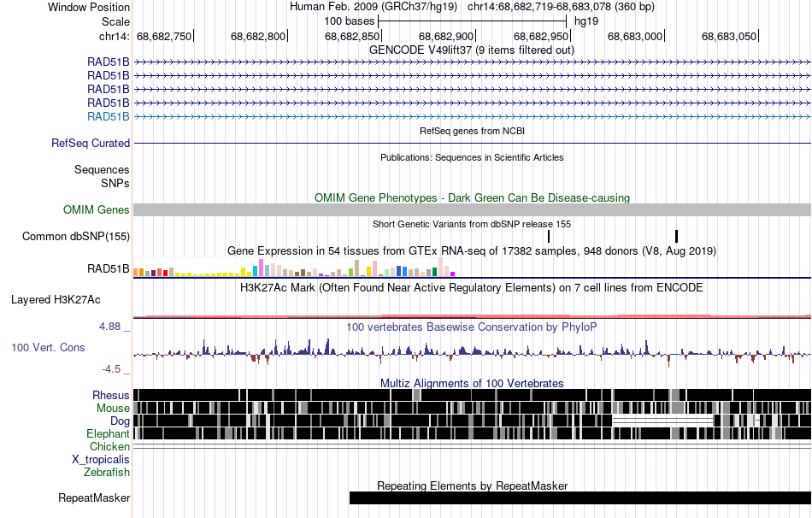Click the Layered H3K27Ac track label
Screen dimensions: 812x518
(56, 299)
